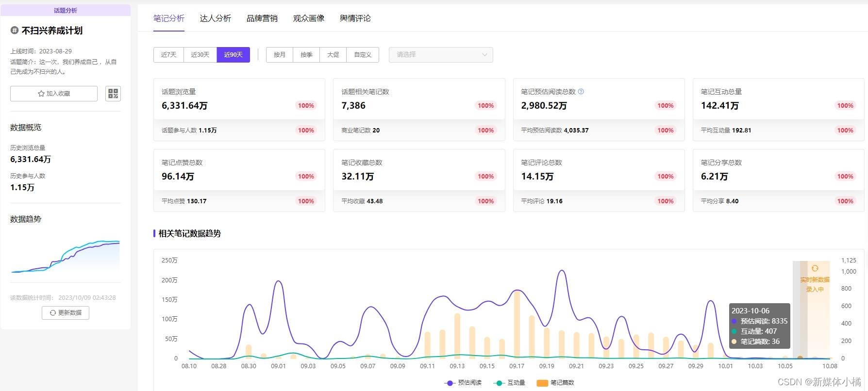The height and width of the screenshot is (391, 868).
Task: Click the 相关笔记数据趋势 section title
Action: [190, 234]
